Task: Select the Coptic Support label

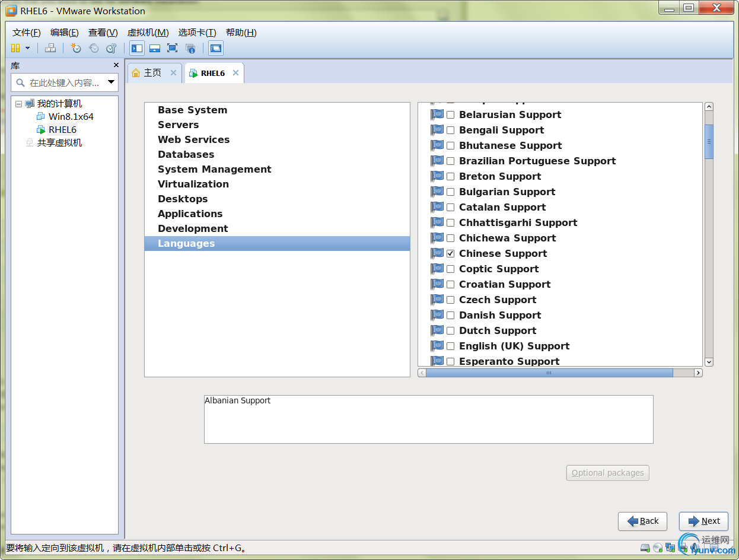Action: click(x=499, y=269)
